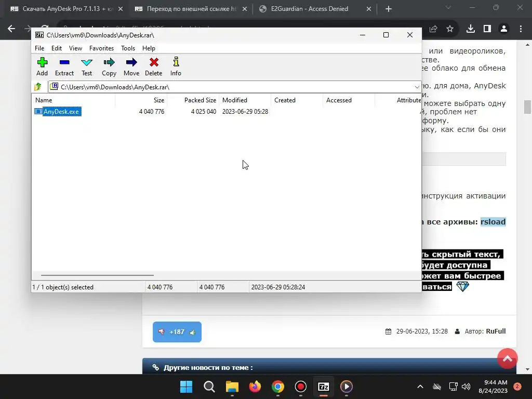Open the Chrome tab search chevron
Screen dimensions: 532x399
[x=448, y=7]
